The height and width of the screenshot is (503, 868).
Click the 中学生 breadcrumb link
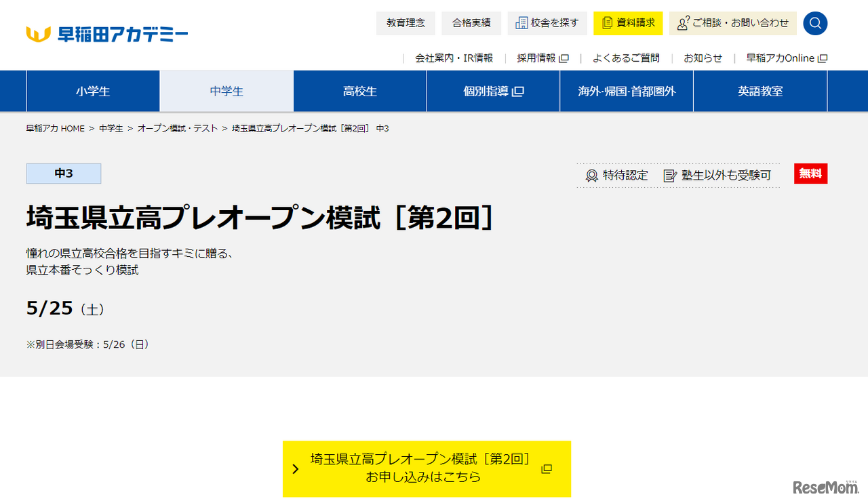(111, 129)
